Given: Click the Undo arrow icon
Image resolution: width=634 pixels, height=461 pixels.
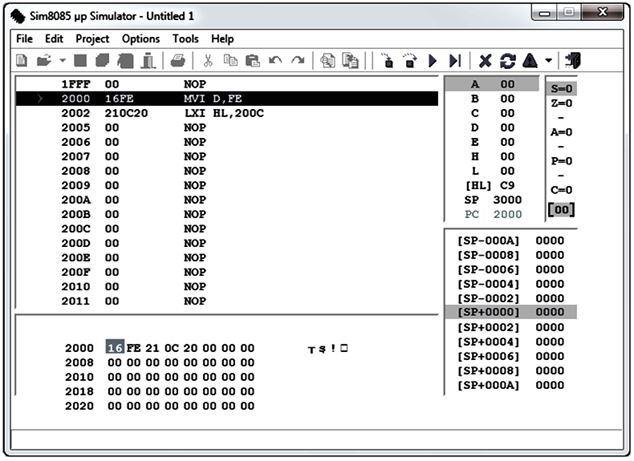Looking at the screenshot, I should coord(275,61).
